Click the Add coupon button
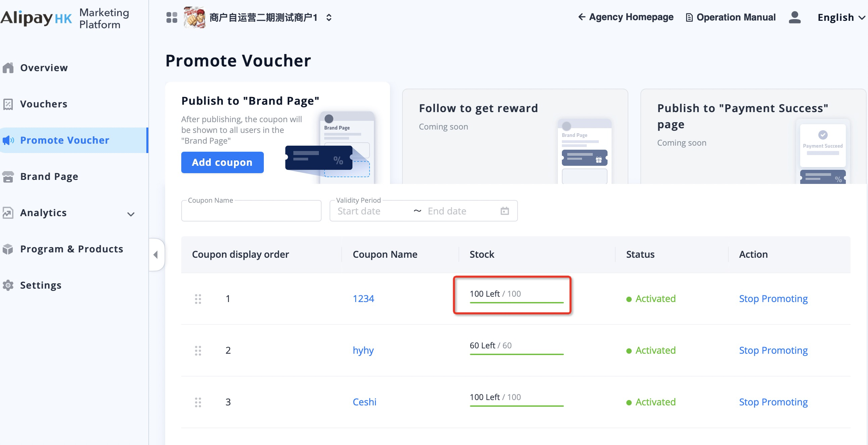Viewport: 868px width, 445px height. 222,162
